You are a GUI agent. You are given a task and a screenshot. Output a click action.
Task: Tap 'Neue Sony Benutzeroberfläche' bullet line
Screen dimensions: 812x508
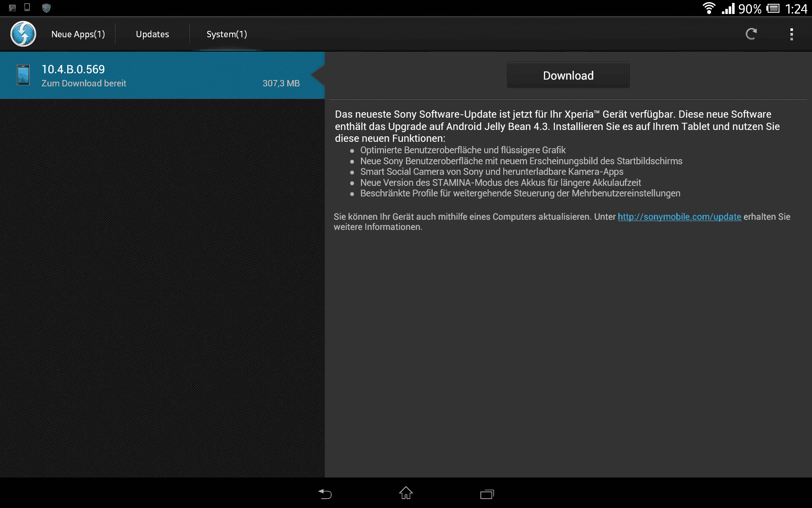point(521,161)
